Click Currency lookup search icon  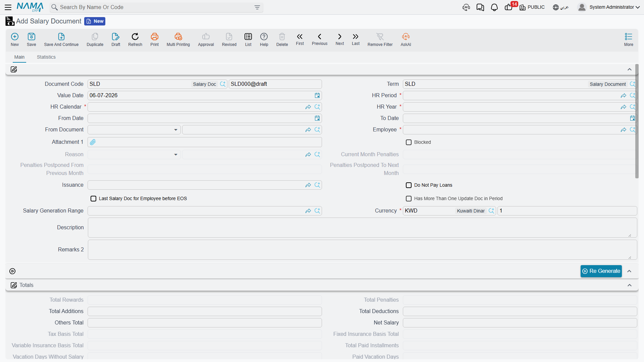pyautogui.click(x=491, y=211)
